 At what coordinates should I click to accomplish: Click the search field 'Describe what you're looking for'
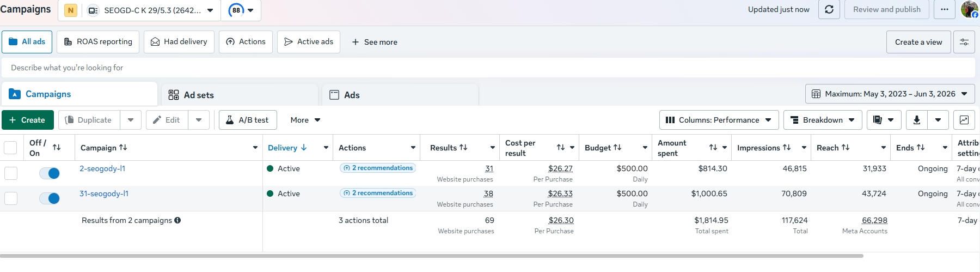click(x=488, y=68)
